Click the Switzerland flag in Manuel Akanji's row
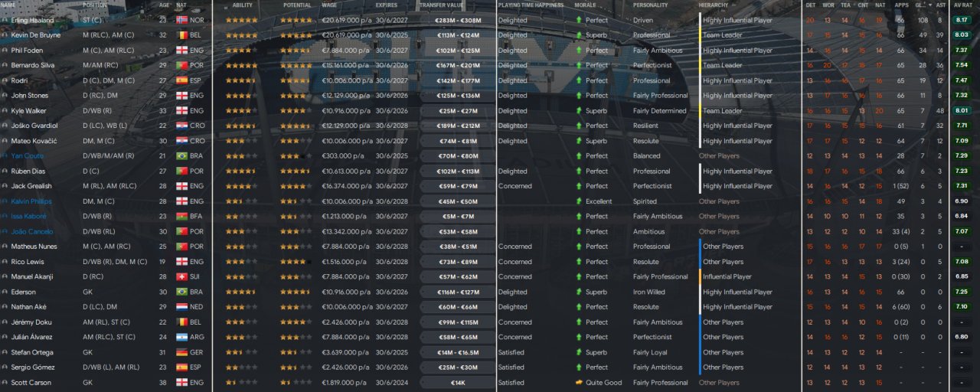This screenshot has width=980, height=392. (181, 276)
